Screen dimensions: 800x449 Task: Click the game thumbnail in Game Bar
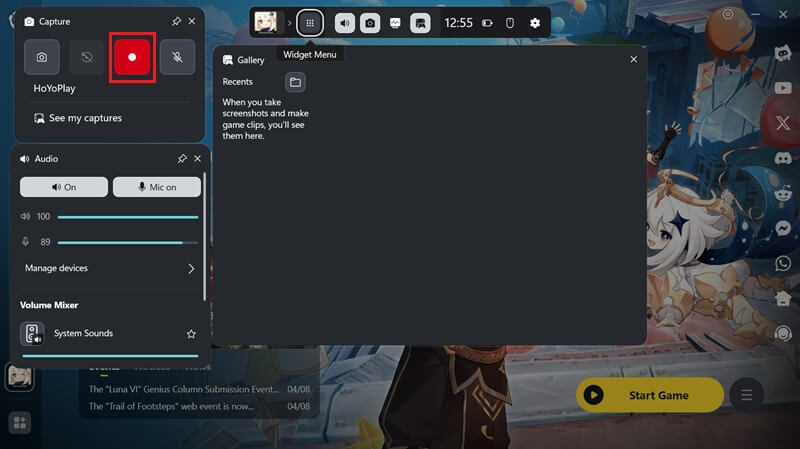click(x=266, y=22)
